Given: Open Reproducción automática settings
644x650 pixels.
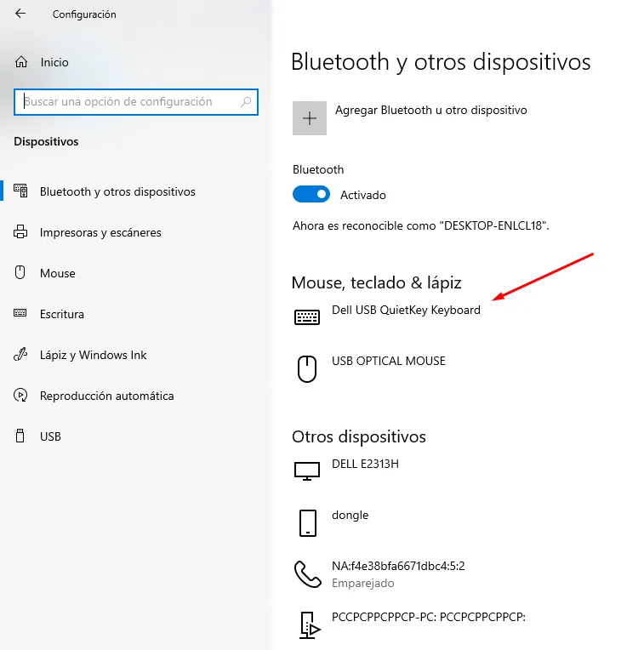Looking at the screenshot, I should [106, 396].
